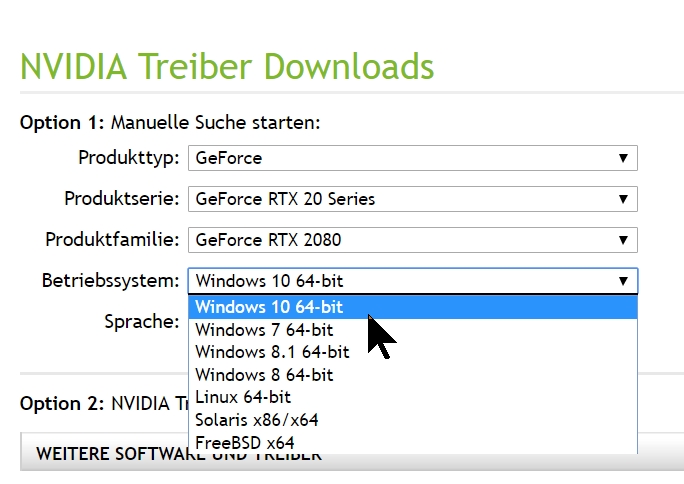Click the Produkttyp dropdown arrow
This screenshot has height=484, width=684.
[x=623, y=158]
